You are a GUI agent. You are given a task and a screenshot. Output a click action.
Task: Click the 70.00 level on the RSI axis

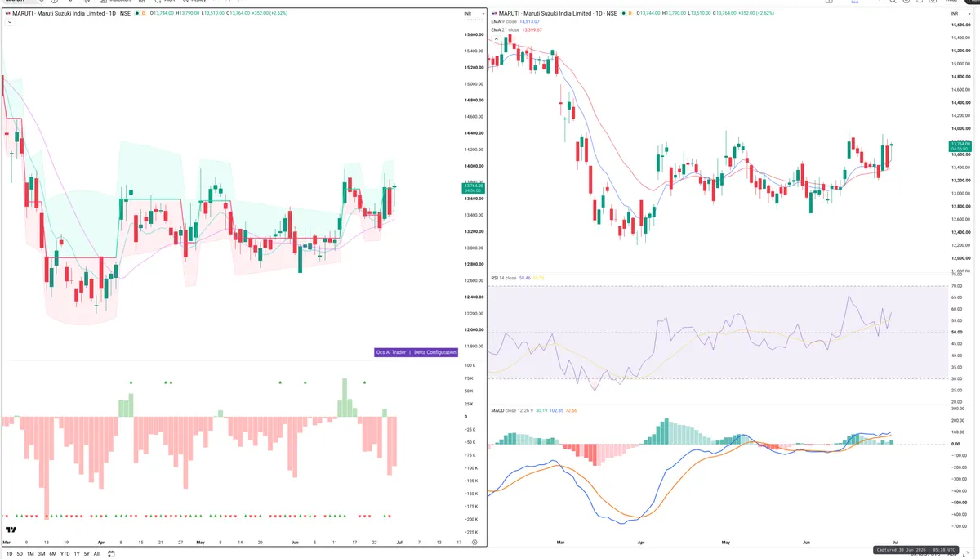click(x=957, y=286)
